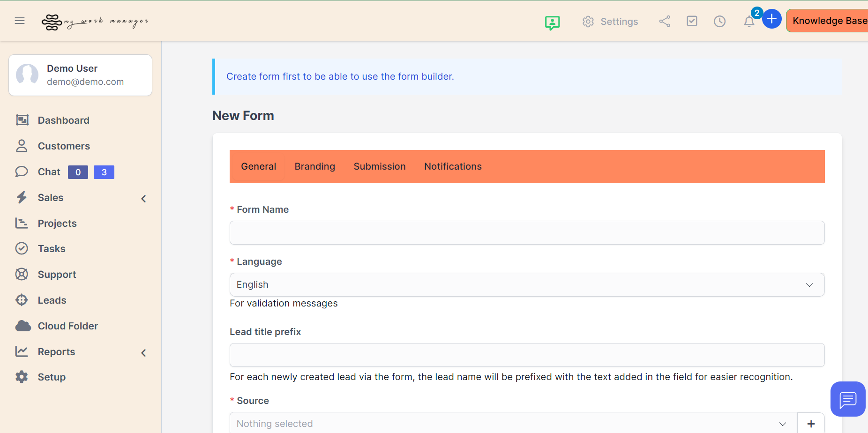This screenshot has height=433, width=868.
Task: Switch to the Branding tab
Action: [x=315, y=166]
